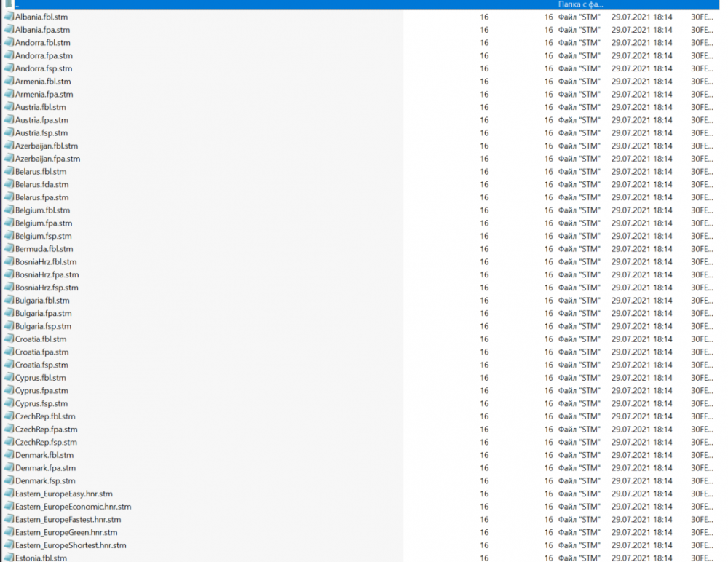Click the file icon beside Cyprus.fpa.stm

(9, 391)
